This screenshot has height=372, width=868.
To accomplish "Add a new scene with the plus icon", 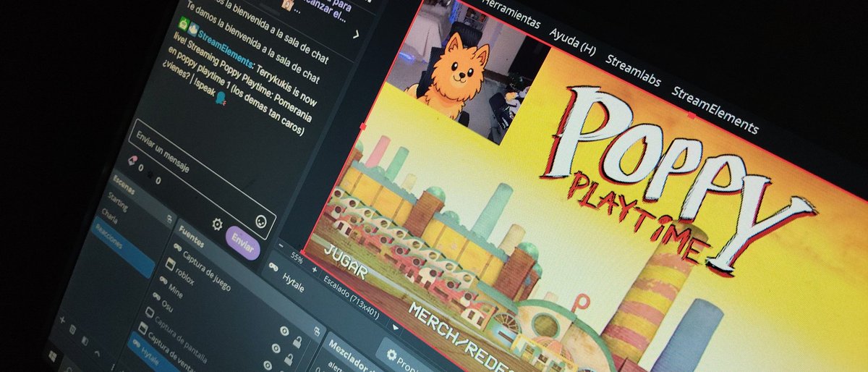I will tap(62, 319).
